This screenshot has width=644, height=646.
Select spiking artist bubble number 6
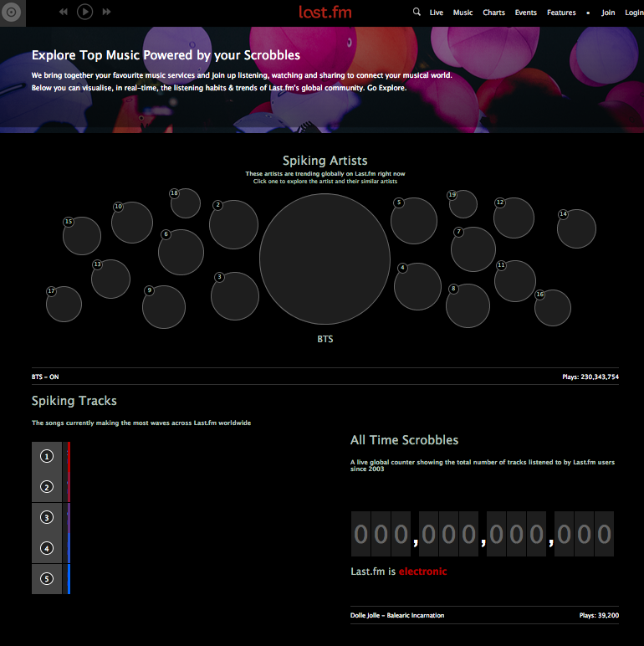pos(181,252)
